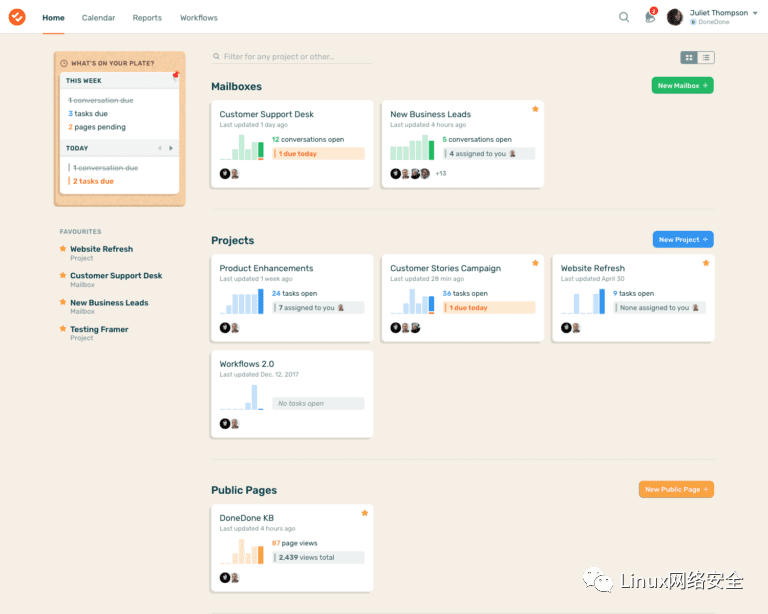
Task: Click '2,439 views total' on DoneDone KB
Action: click(318, 557)
